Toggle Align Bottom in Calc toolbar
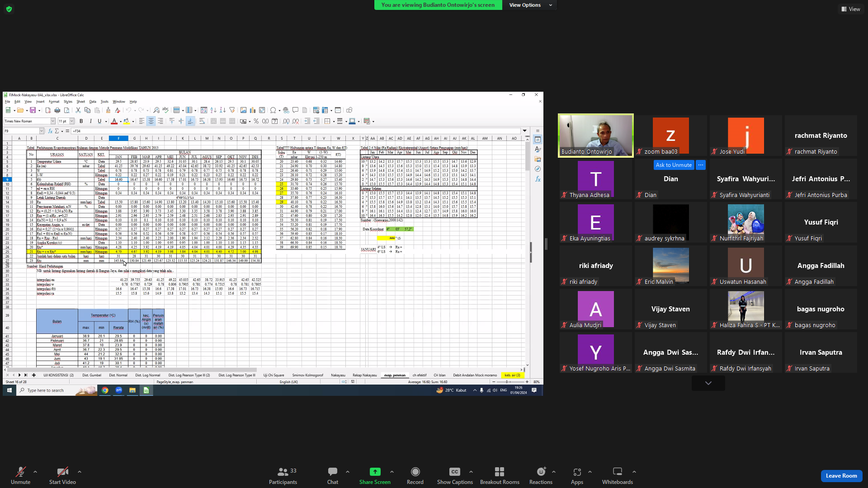This screenshot has height=488, width=868. coord(190,121)
